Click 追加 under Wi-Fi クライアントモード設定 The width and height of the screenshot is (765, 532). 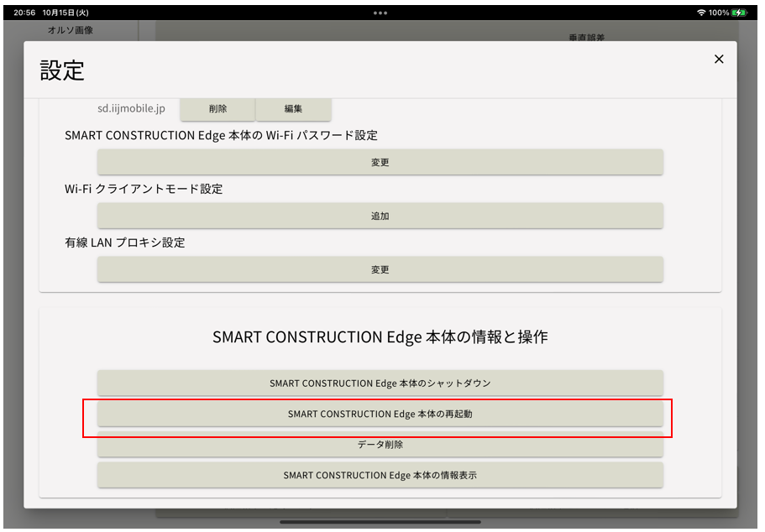coord(380,216)
